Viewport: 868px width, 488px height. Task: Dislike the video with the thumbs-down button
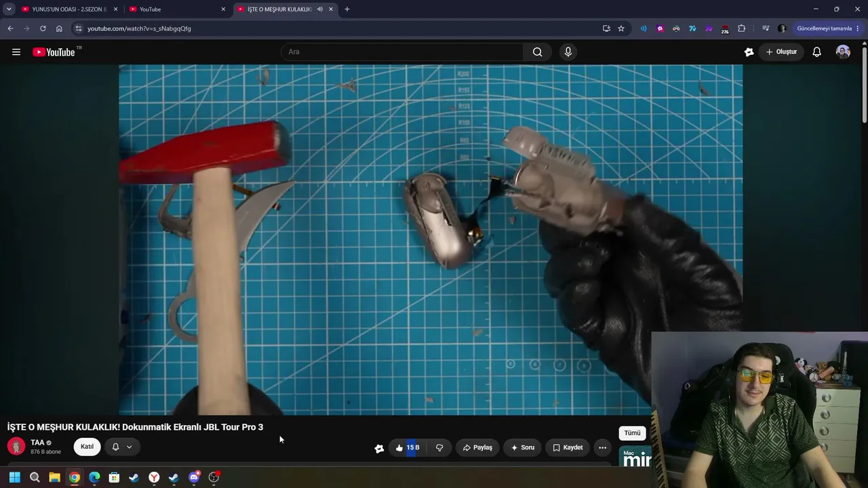click(439, 447)
